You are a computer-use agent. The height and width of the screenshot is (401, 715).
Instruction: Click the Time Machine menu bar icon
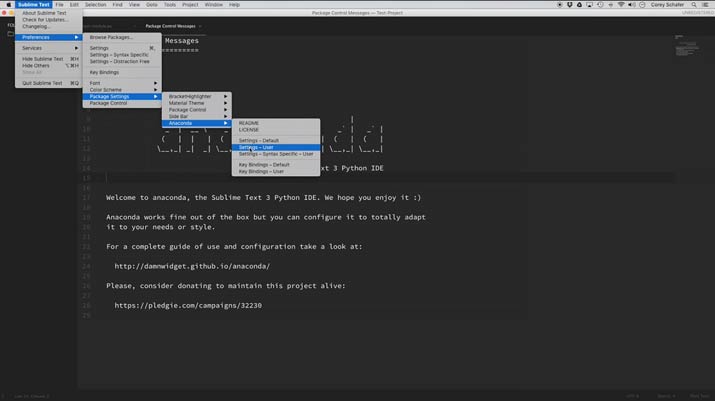600,5
